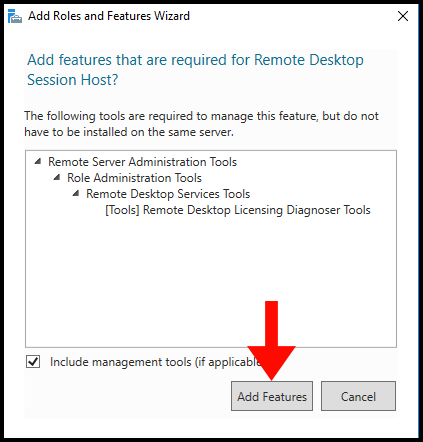Highlight the Remote Desktop Services Tools item
423x442 pixels.
point(168,194)
